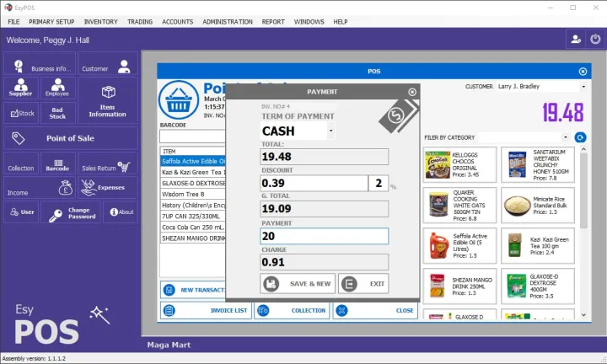The width and height of the screenshot is (607, 364).
Task: Open Change Password
Action: point(71,212)
